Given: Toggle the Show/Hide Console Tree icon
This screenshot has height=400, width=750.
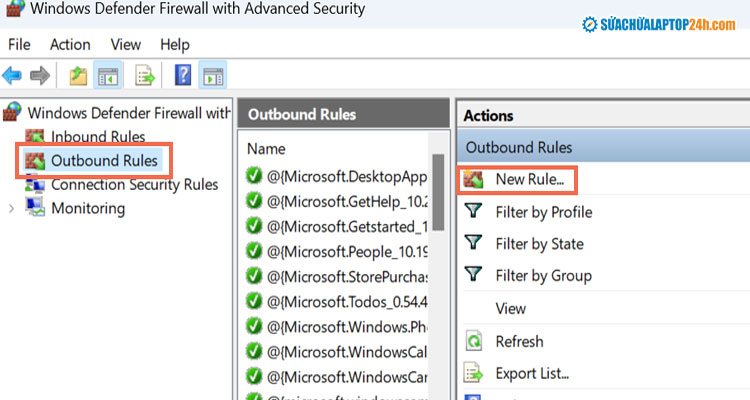Looking at the screenshot, I should tap(108, 76).
